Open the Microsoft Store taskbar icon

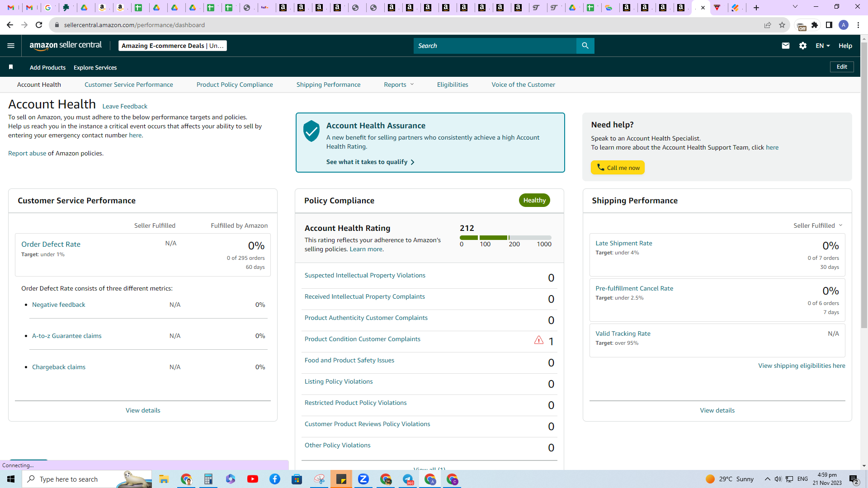pyautogui.click(x=297, y=479)
